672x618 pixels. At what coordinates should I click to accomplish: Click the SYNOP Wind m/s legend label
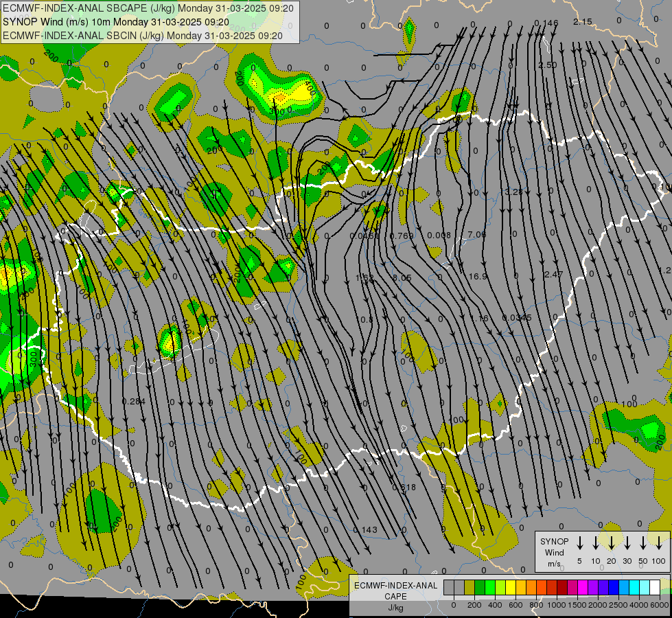[x=554, y=552]
